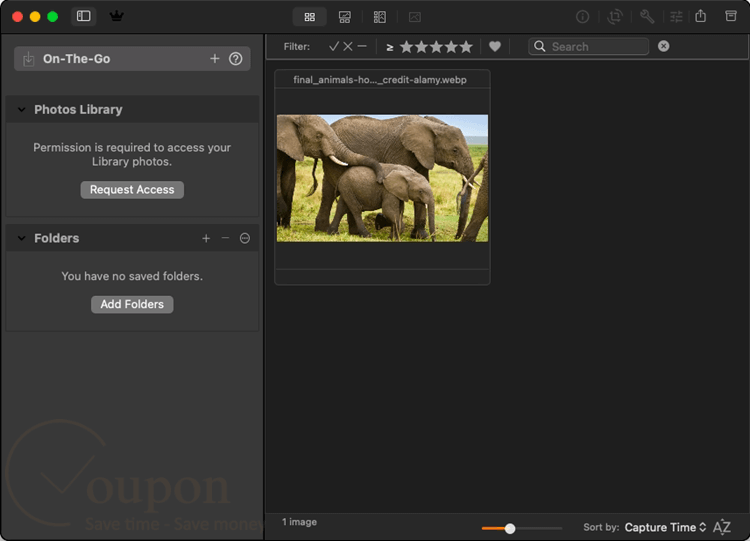This screenshot has width=750, height=541.
Task: Toggle the checkmark accepted filter
Action: 334,46
